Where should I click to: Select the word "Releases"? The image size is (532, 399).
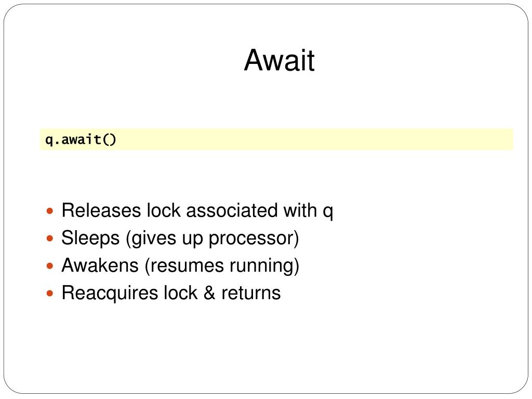(101, 210)
